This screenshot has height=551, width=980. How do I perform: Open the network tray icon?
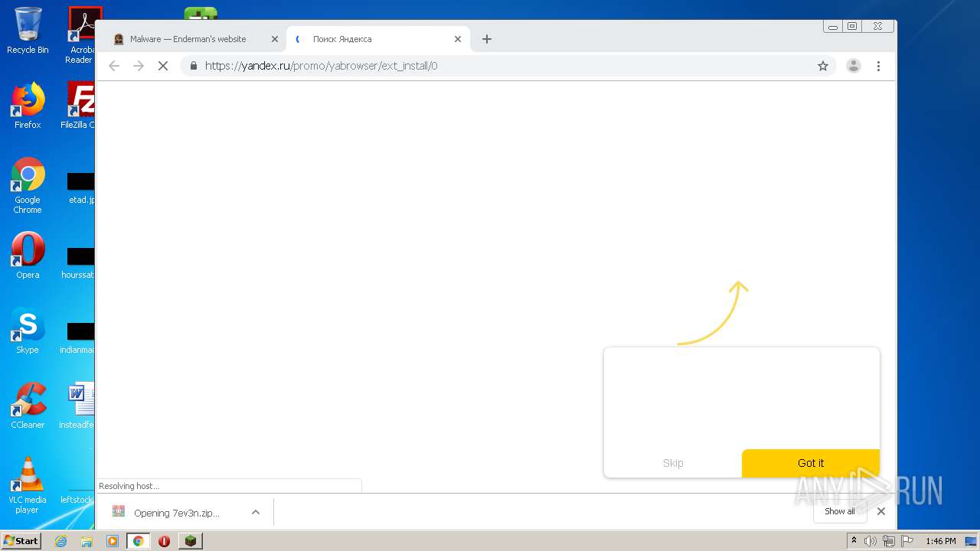click(x=888, y=541)
